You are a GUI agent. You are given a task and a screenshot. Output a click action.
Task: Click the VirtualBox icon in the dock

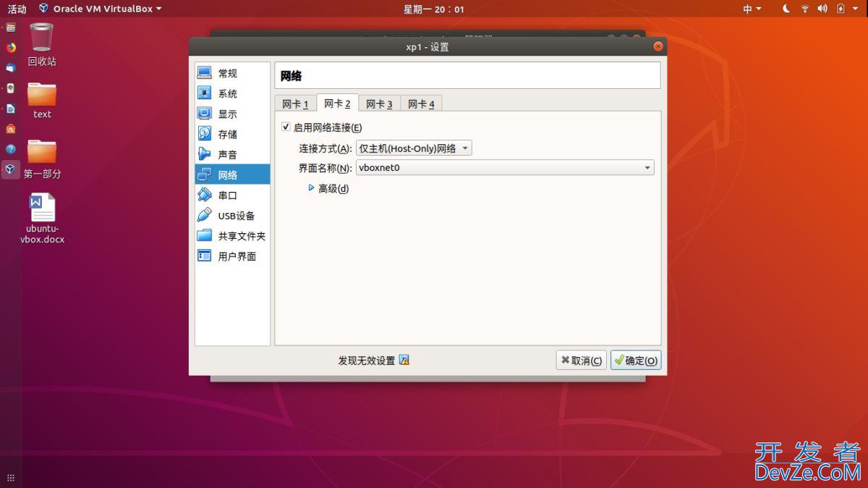click(x=10, y=169)
